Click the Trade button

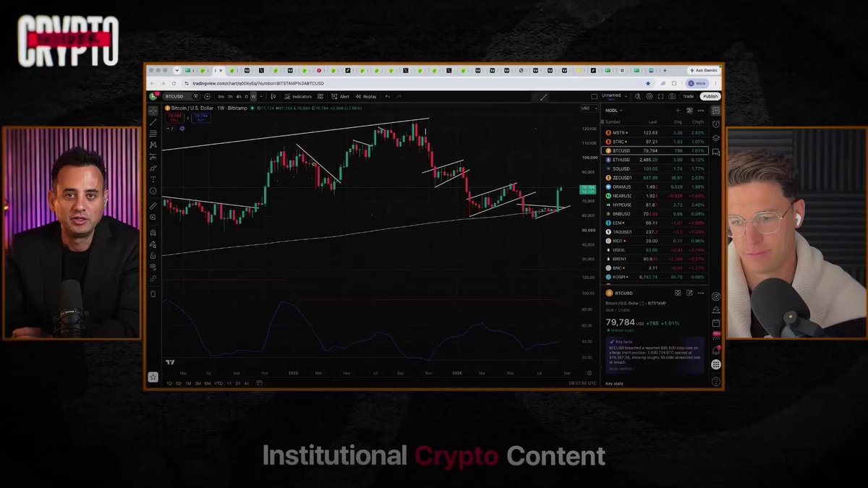(x=688, y=96)
